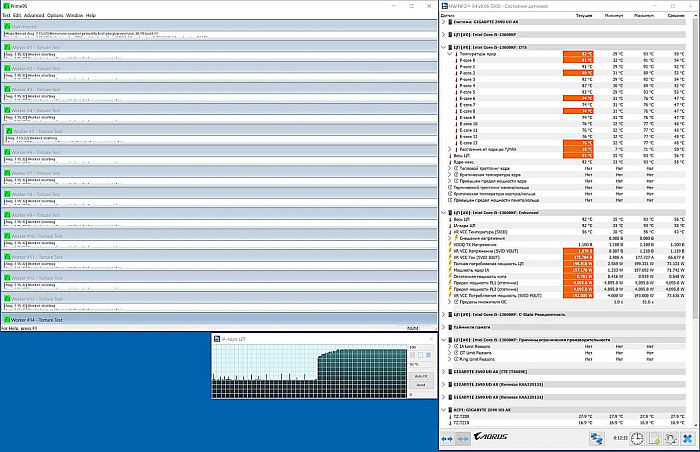Image resolution: width=700 pixels, height=452 pixels.
Task: Collapse the core temperatures sub-tree
Action: tap(450, 54)
